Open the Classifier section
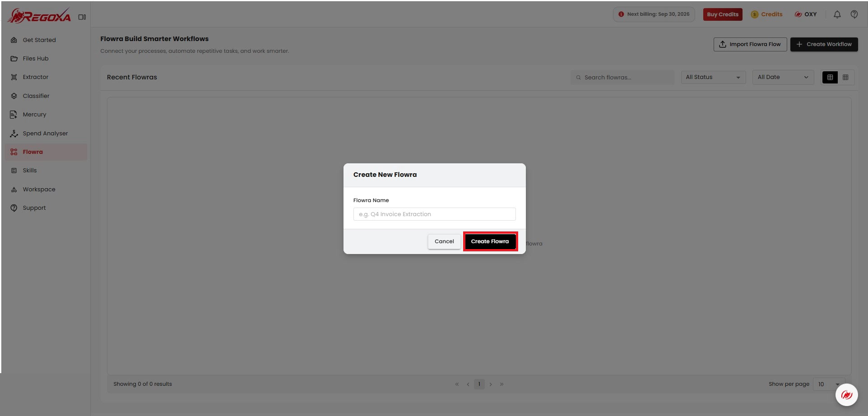Screen dimensions: 868x416 [46, 96]
